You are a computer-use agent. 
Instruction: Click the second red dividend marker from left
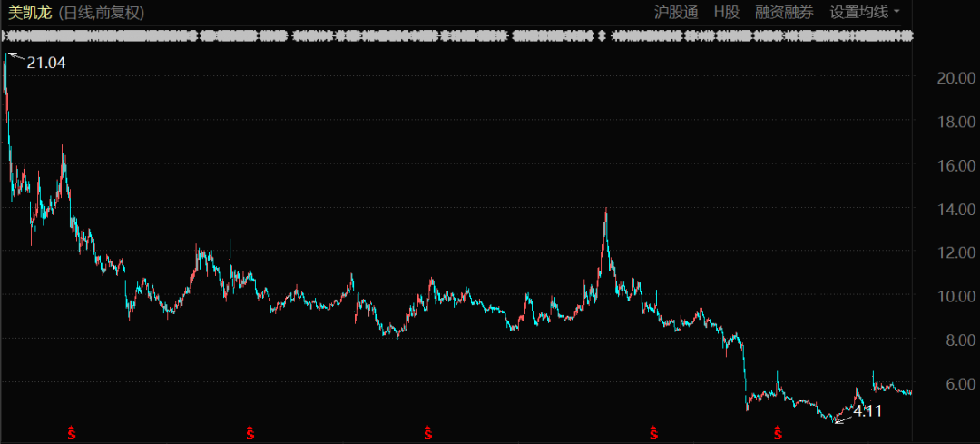[x=250, y=430]
